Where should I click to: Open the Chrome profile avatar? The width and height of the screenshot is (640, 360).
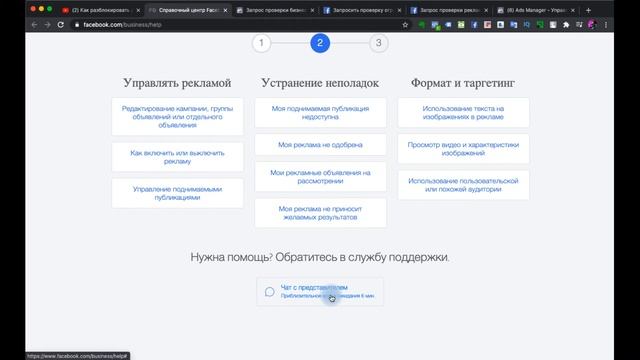coord(592,25)
